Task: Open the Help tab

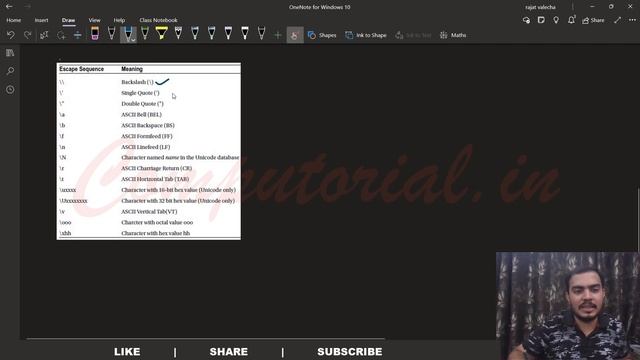Action: 119,20
